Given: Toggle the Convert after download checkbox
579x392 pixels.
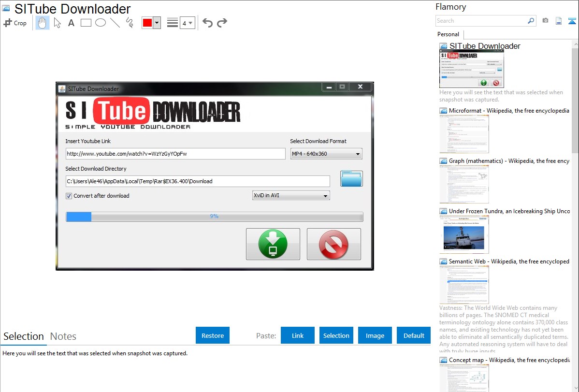Looking at the screenshot, I should (69, 196).
